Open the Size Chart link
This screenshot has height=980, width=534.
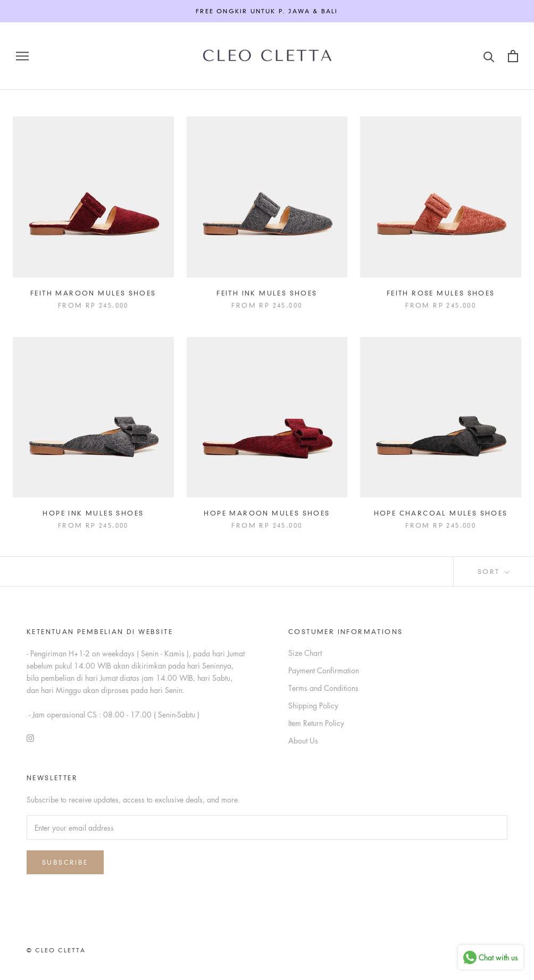[305, 653]
